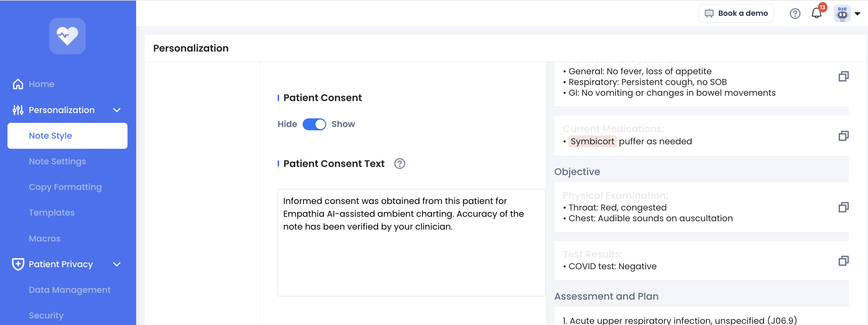Image resolution: width=868 pixels, height=325 pixels.
Task: Open the help question mark icon
Action: pyautogui.click(x=794, y=13)
